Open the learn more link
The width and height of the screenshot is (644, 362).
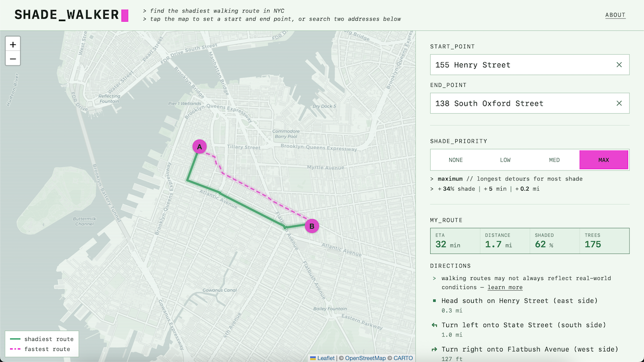tap(505, 288)
